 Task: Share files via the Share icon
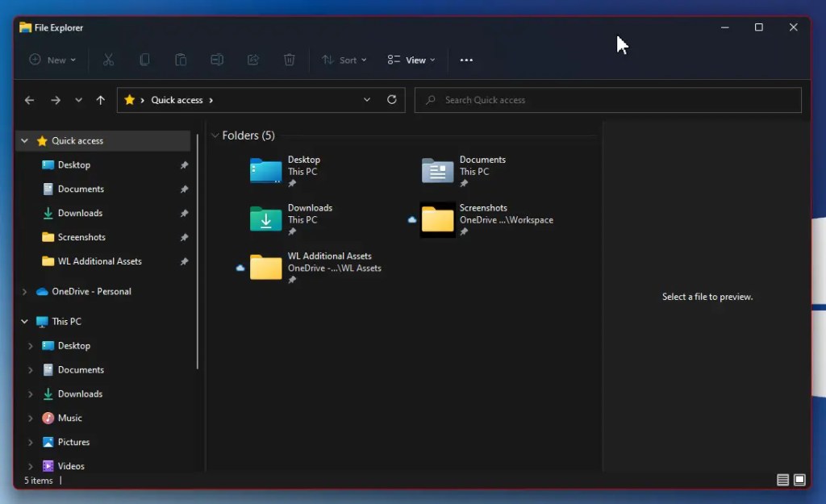pos(253,60)
